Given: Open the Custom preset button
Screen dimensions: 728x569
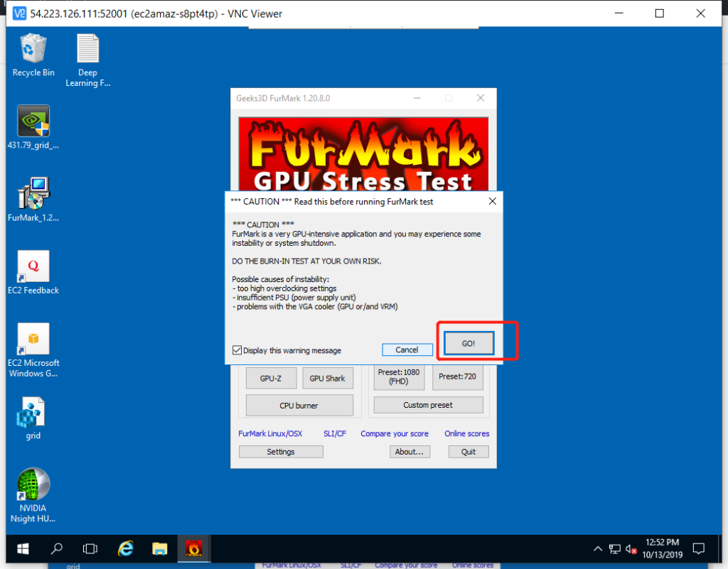Looking at the screenshot, I should point(428,405).
